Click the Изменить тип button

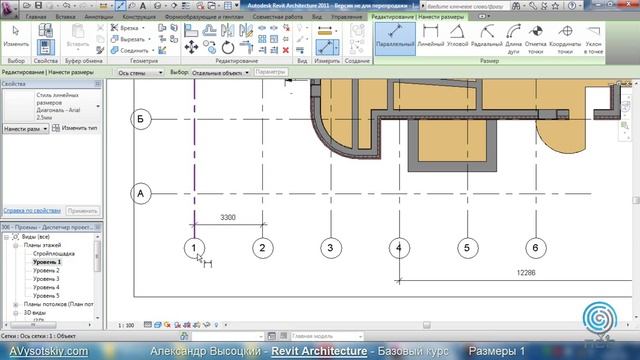[75, 128]
